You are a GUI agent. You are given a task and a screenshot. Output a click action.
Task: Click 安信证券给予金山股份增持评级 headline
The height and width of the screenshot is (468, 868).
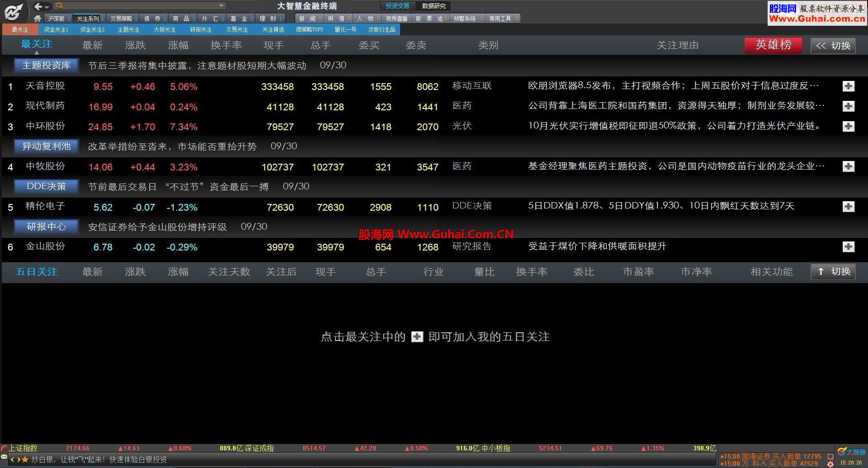click(x=157, y=227)
